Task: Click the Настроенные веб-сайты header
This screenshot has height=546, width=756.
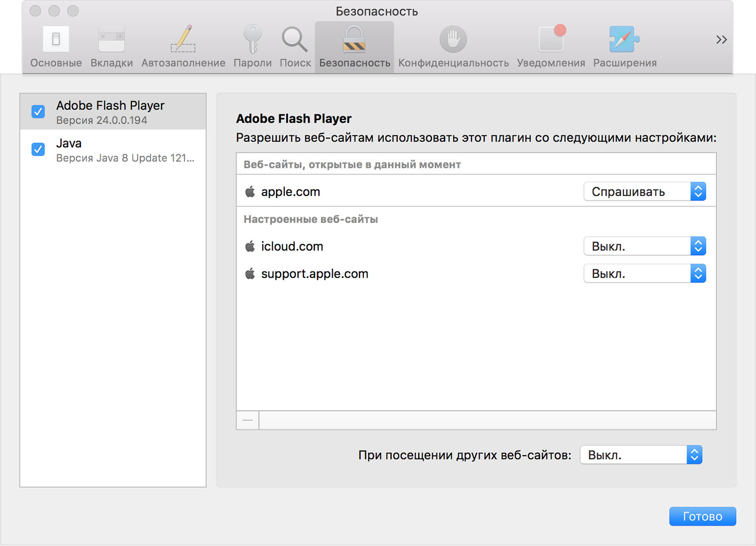Action: click(x=311, y=219)
